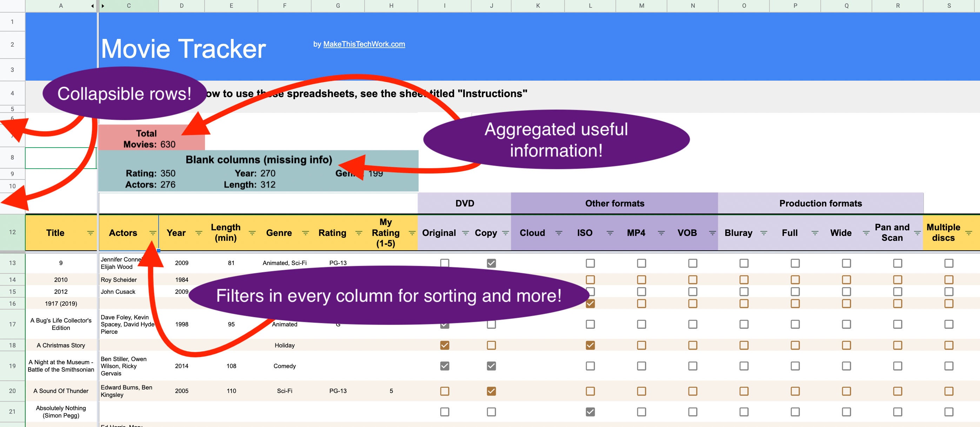This screenshot has height=427, width=980.
Task: Enable the Bluray checkbox for A Sound Of Thunder
Action: [744, 391]
